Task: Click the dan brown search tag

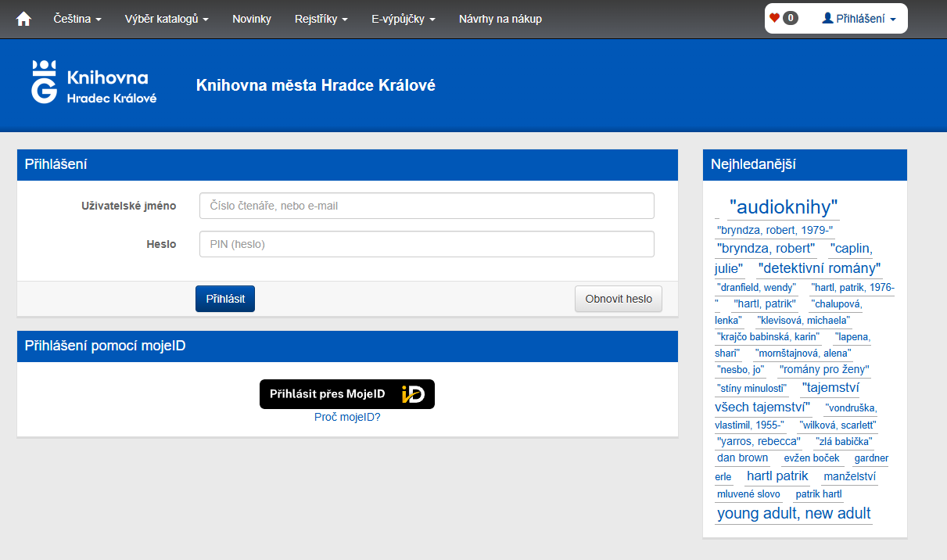Action: click(742, 458)
